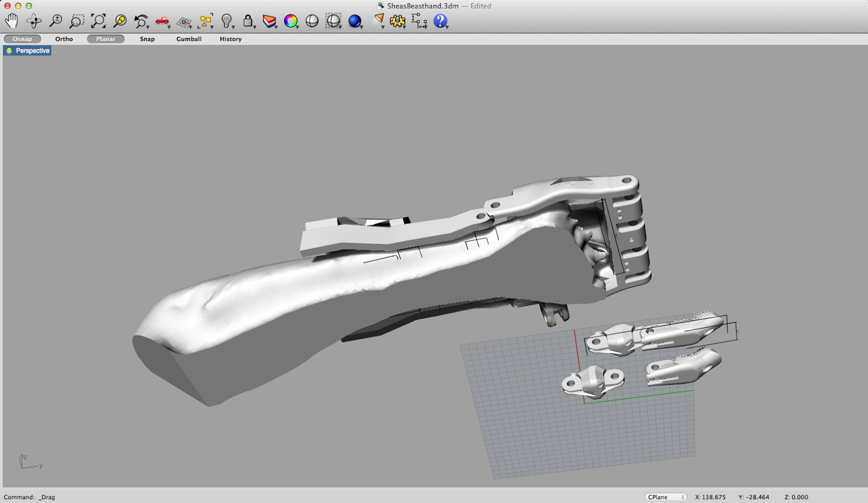868x503 pixels.
Task: Open the display mode dropdown arrow
Action: coord(360,26)
